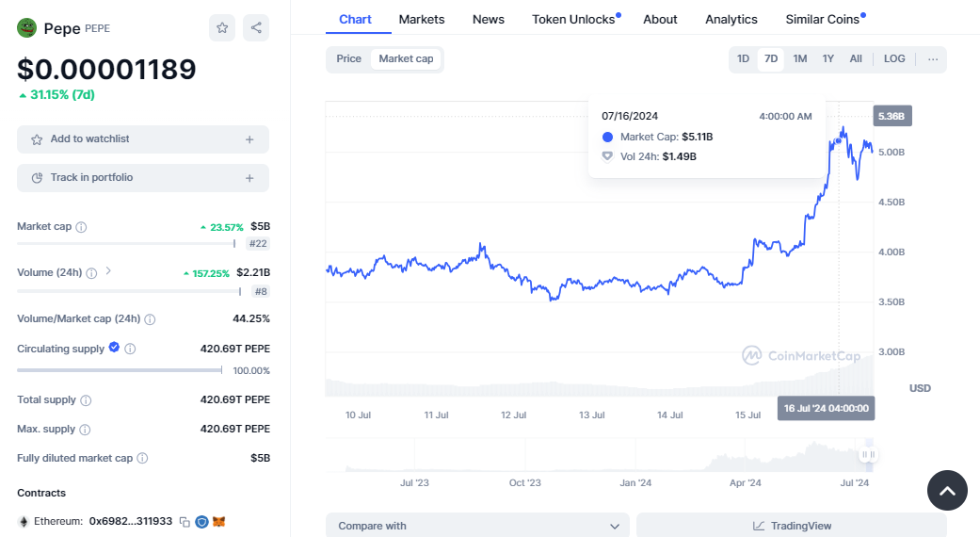The image size is (980, 537).
Task: Open the Chart tab
Action: (355, 20)
